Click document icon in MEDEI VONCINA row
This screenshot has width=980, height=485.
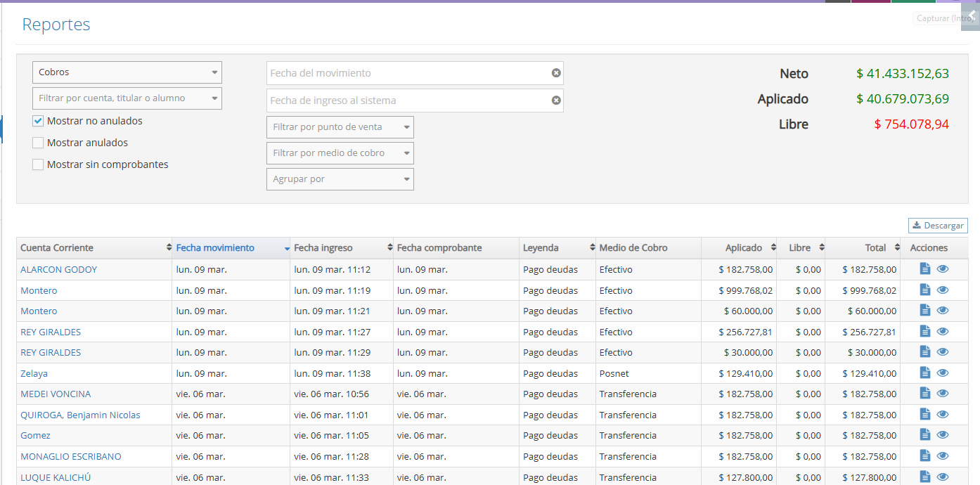tap(925, 394)
